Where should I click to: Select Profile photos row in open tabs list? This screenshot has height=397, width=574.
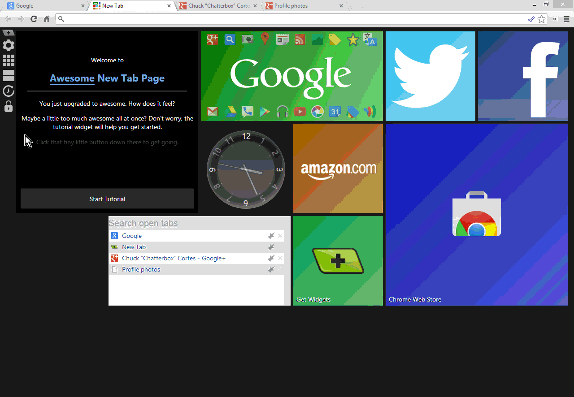(196, 270)
